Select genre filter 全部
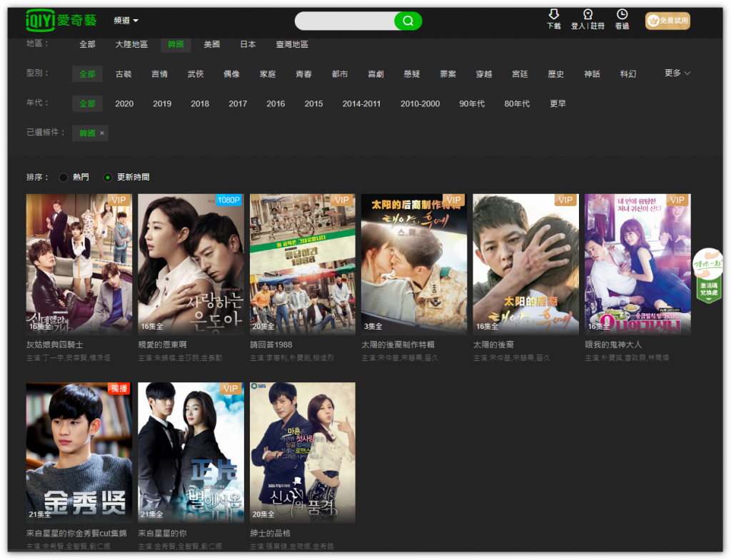The height and width of the screenshot is (560, 731). coord(87,74)
